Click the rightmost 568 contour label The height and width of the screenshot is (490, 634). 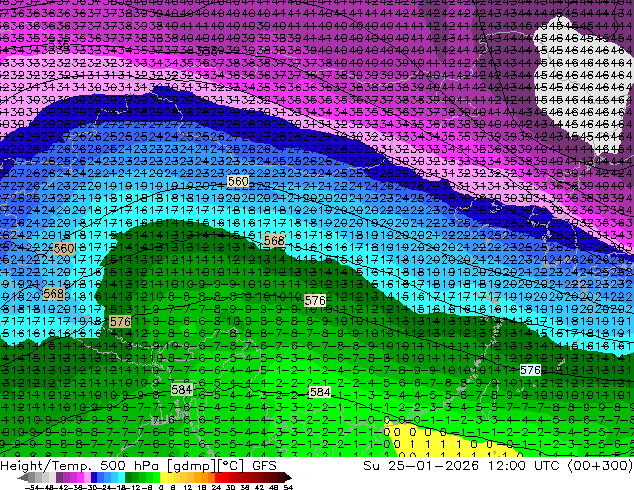pos(274,241)
